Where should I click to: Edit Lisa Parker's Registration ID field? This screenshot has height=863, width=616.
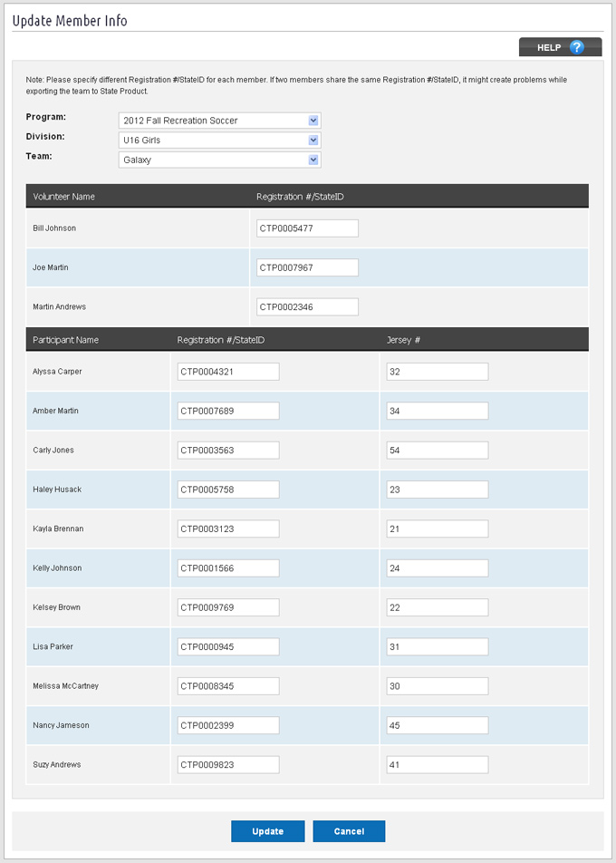228,646
